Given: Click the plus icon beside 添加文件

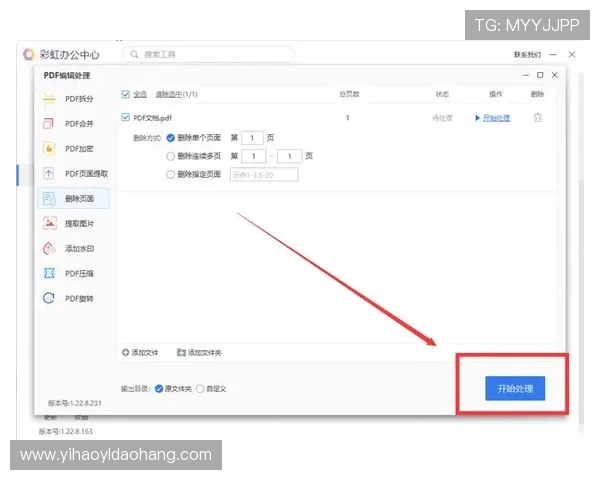Looking at the screenshot, I should point(125,352).
